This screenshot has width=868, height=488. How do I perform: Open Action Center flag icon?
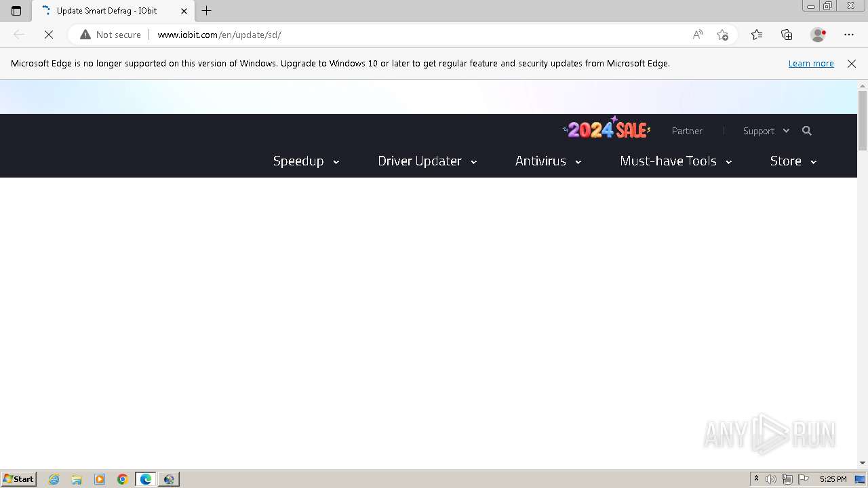pos(804,479)
